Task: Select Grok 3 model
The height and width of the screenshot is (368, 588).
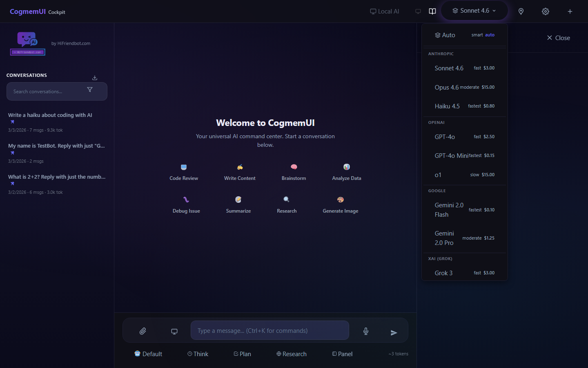Action: click(465, 273)
